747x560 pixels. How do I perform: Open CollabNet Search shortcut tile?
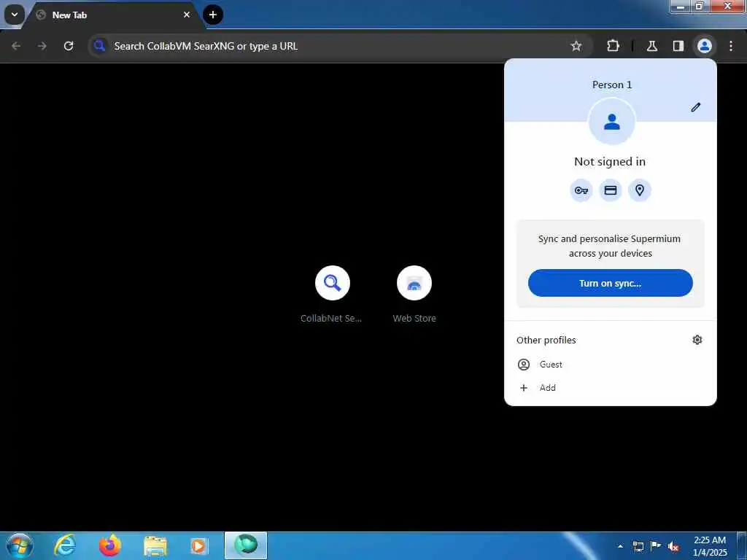332,295
